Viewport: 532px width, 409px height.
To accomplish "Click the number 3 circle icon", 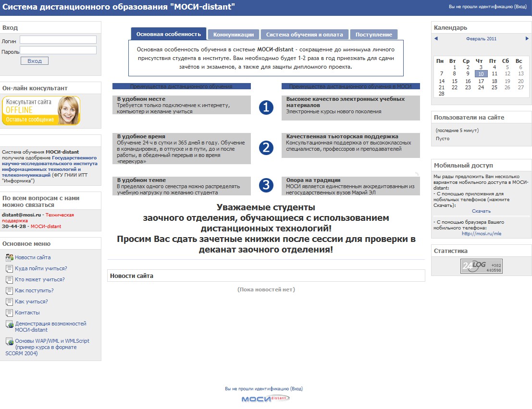I will coord(266,185).
